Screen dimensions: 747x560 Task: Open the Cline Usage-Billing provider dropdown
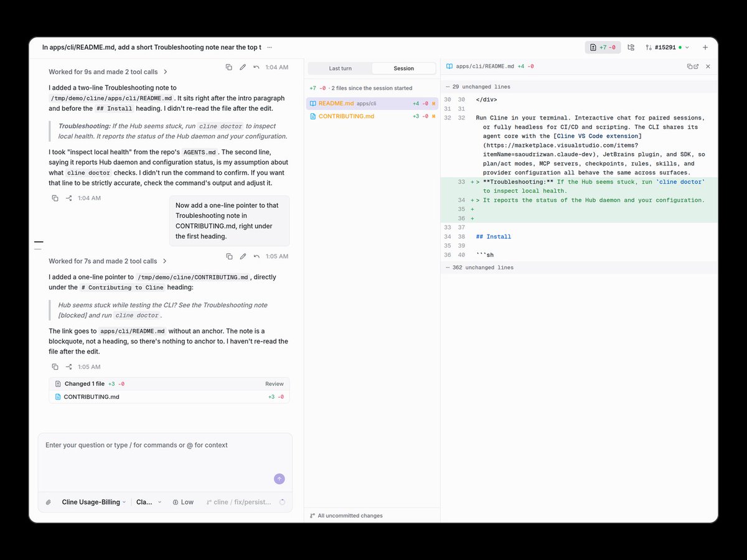(93, 502)
